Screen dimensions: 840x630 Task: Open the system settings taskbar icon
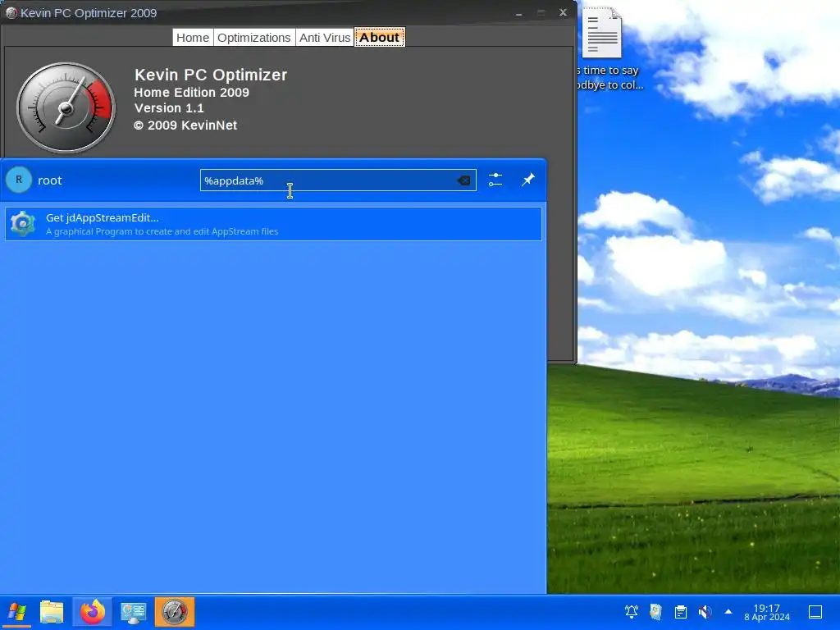pos(134,612)
